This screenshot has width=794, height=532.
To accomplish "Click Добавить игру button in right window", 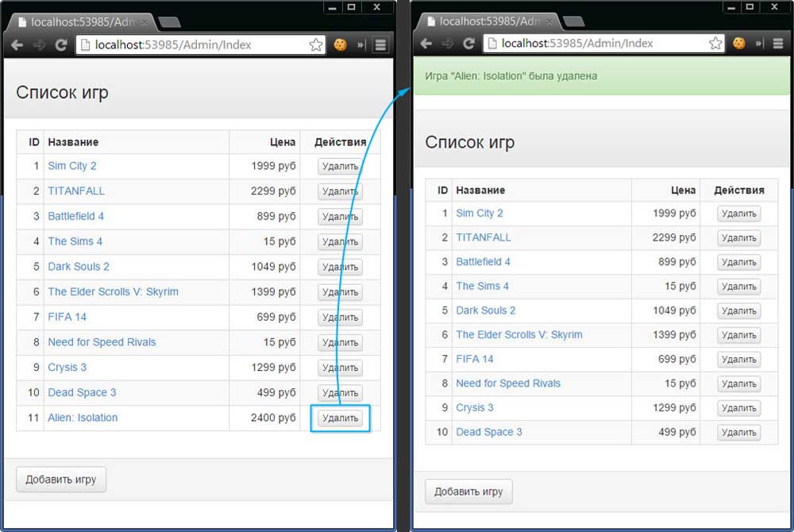I will (469, 492).
